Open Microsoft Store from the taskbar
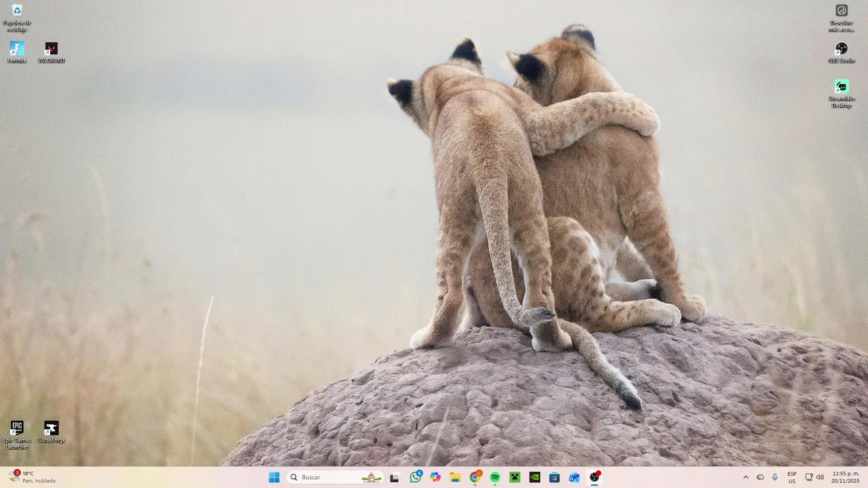The width and height of the screenshot is (868, 488). 554,477
